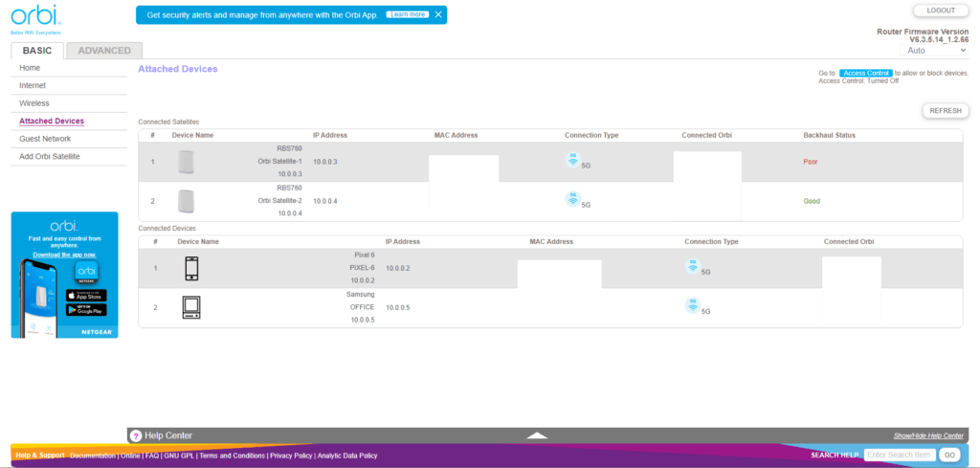Dismiss the Orbi App security alert banner
Screen dimensions: 980x468
(438, 15)
